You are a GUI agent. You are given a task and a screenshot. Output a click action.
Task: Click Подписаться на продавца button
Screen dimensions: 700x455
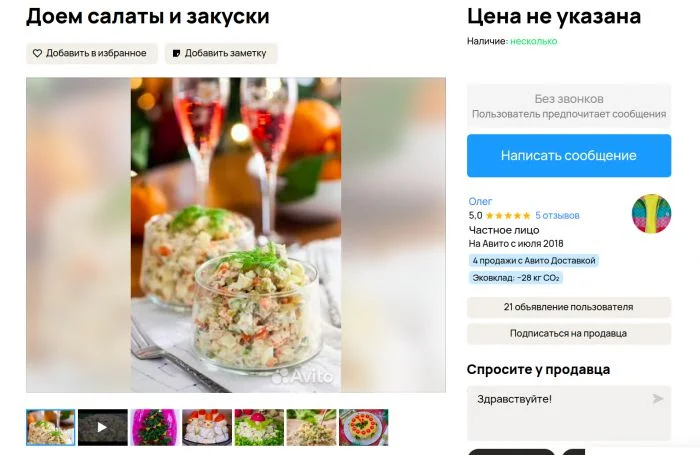click(569, 334)
